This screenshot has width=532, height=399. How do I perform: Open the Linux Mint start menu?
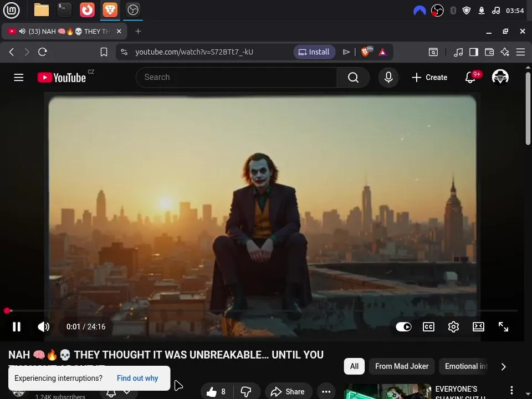[x=11, y=10]
